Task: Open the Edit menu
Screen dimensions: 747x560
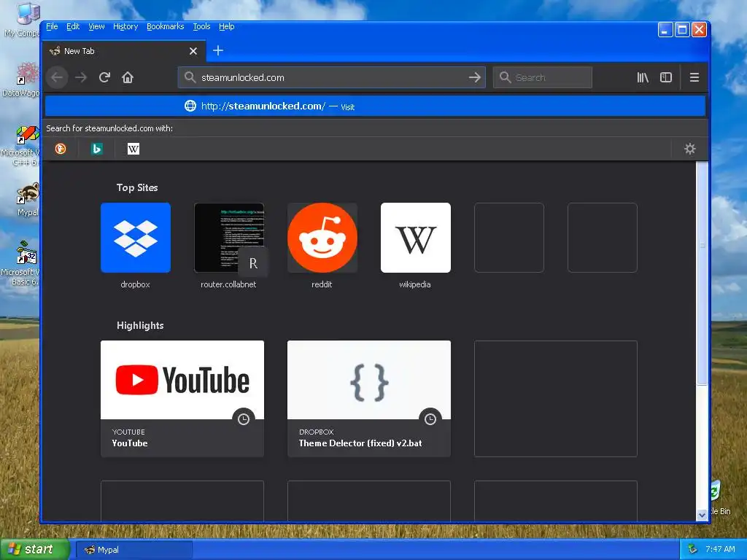Action: click(x=73, y=27)
